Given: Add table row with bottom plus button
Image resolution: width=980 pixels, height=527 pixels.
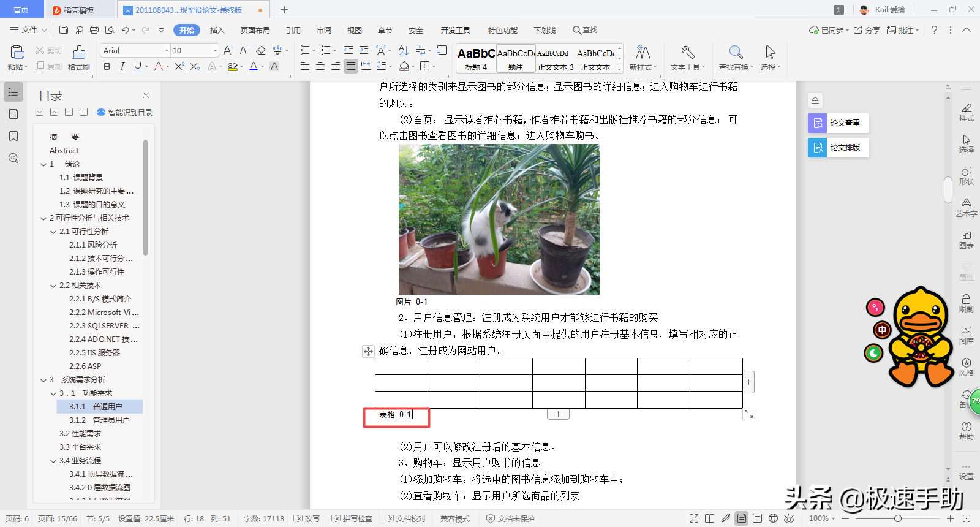Looking at the screenshot, I should (x=558, y=414).
